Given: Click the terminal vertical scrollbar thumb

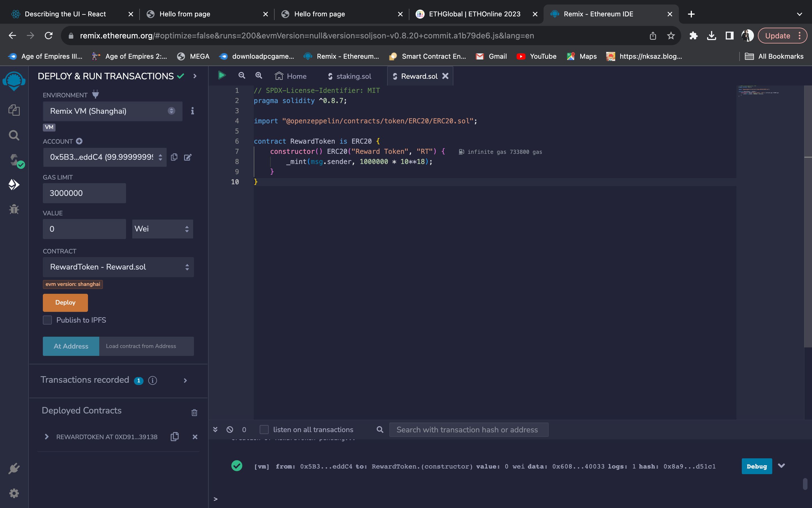Looking at the screenshot, I should [805, 484].
